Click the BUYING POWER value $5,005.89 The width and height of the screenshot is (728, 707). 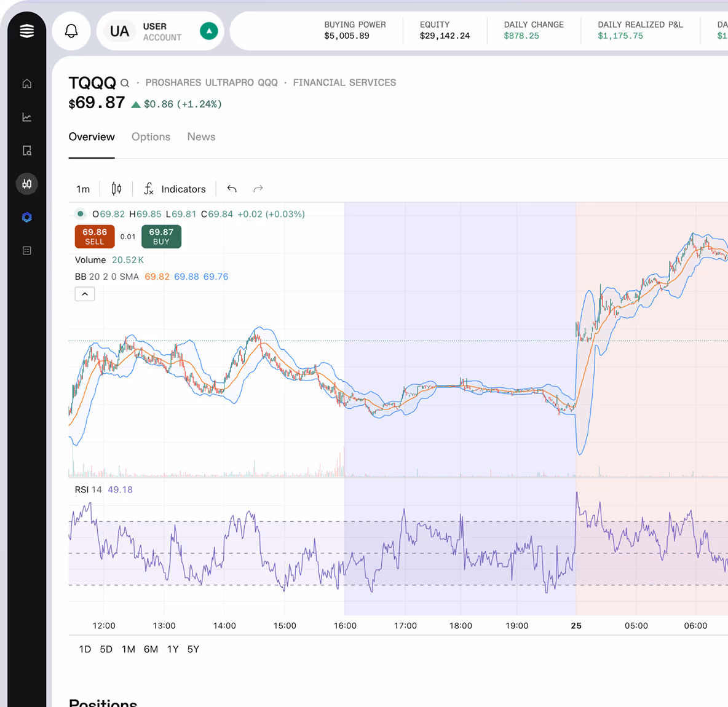click(x=347, y=36)
